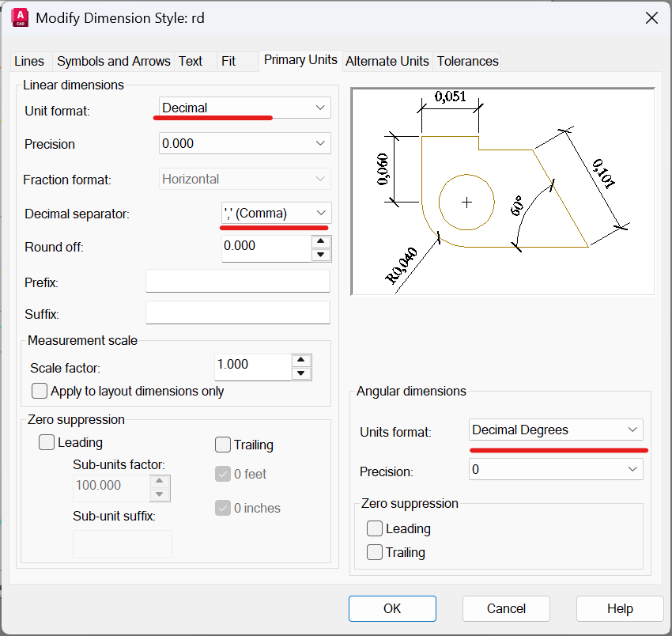
Task: Decrease Scale factor with down arrow
Action: [300, 374]
